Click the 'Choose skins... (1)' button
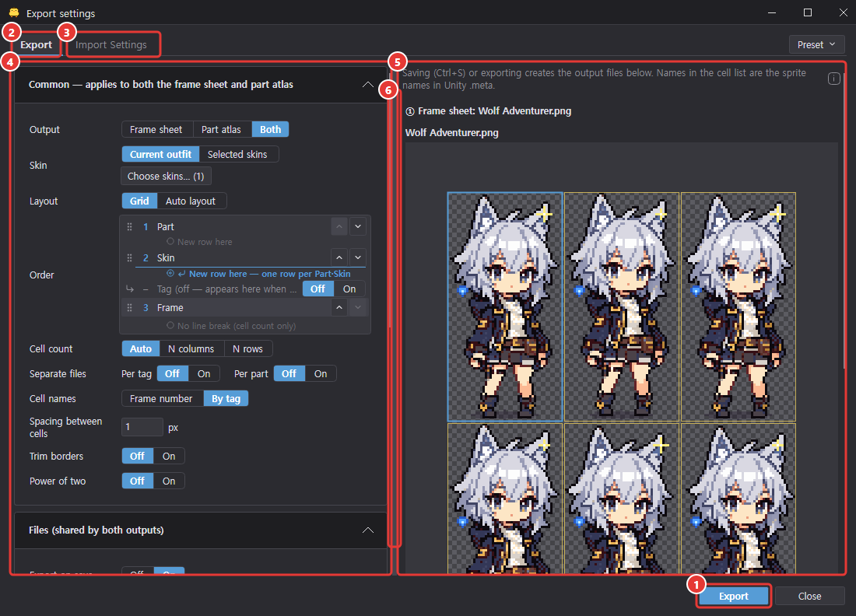Screen dimensions: 856x616 click(166, 177)
